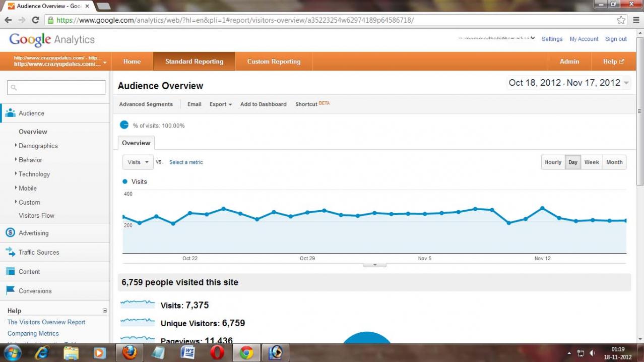Image resolution: width=644 pixels, height=362 pixels.
Task: Click the Shortcut BETA button
Action: point(312,104)
